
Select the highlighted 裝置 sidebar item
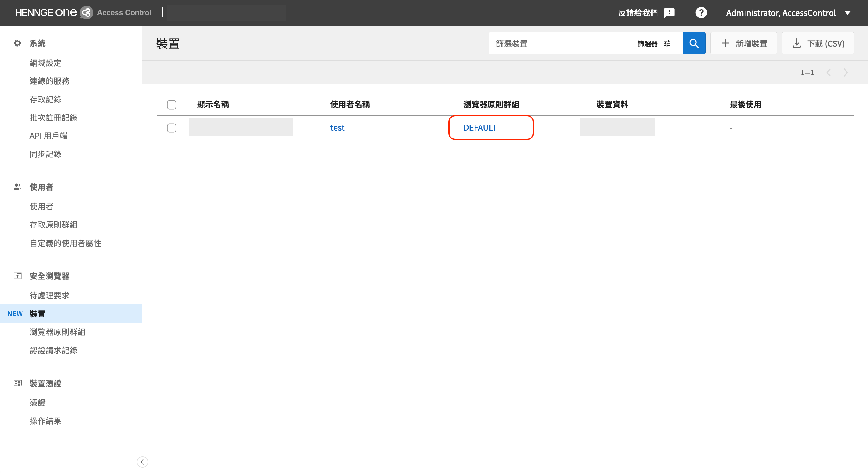point(71,313)
